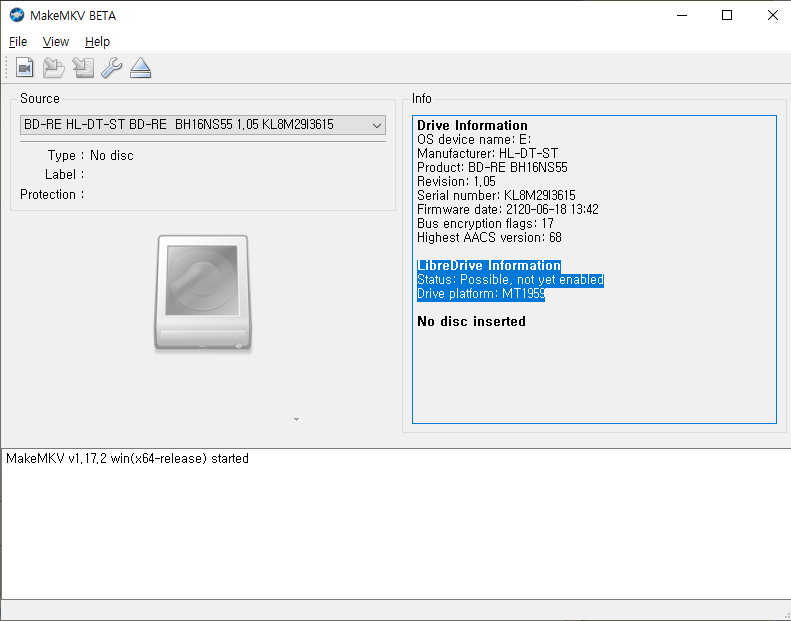This screenshot has height=621, width=791.
Task: Click the log line MakeMKV v1.17.2 started
Action: pyautogui.click(x=127, y=459)
